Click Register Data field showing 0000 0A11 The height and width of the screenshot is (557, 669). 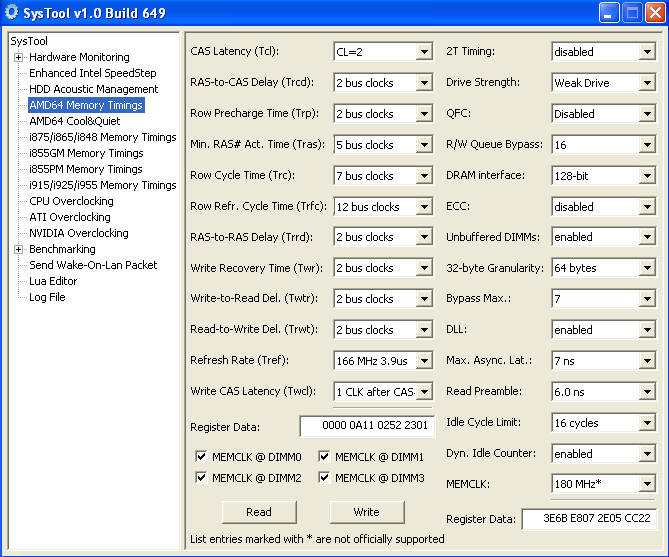click(x=367, y=426)
